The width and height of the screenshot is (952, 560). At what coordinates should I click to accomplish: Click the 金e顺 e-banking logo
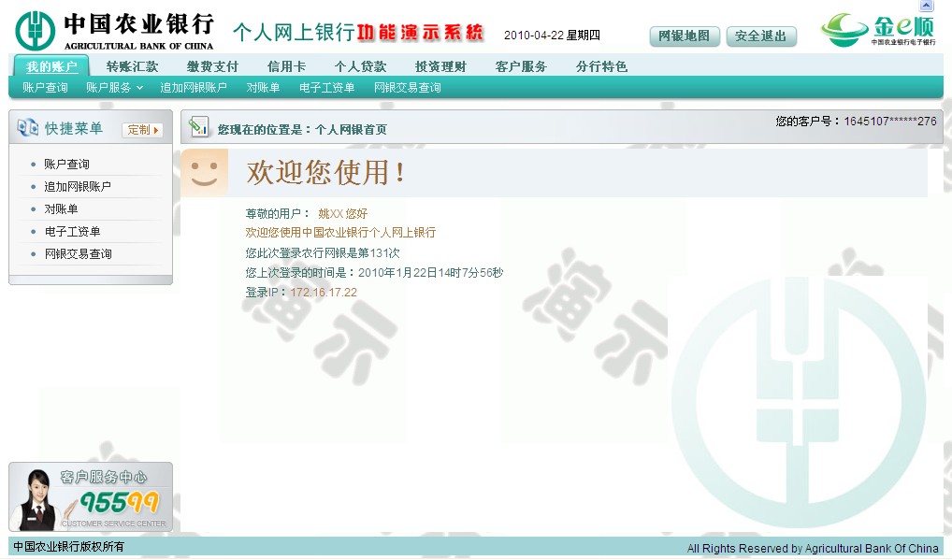pyautogui.click(x=878, y=29)
